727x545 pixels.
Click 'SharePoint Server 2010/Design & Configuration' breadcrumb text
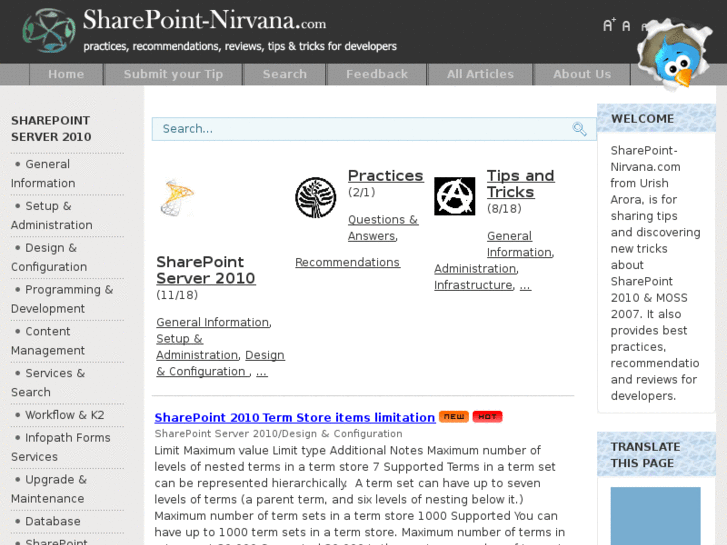[278, 434]
